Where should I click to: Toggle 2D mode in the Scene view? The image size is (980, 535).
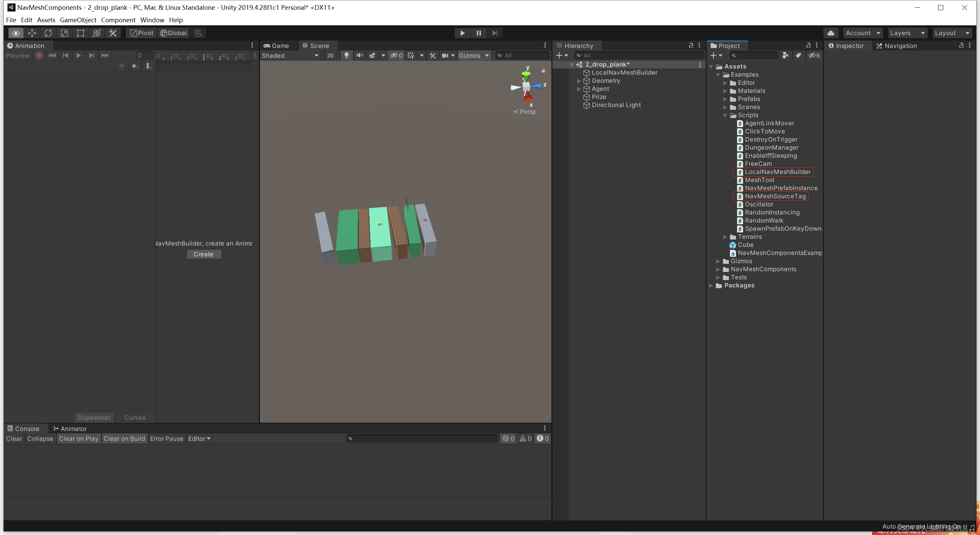(330, 55)
